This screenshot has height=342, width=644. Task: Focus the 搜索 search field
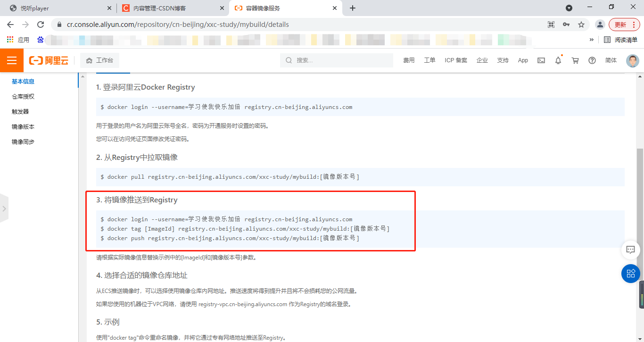[x=337, y=60]
